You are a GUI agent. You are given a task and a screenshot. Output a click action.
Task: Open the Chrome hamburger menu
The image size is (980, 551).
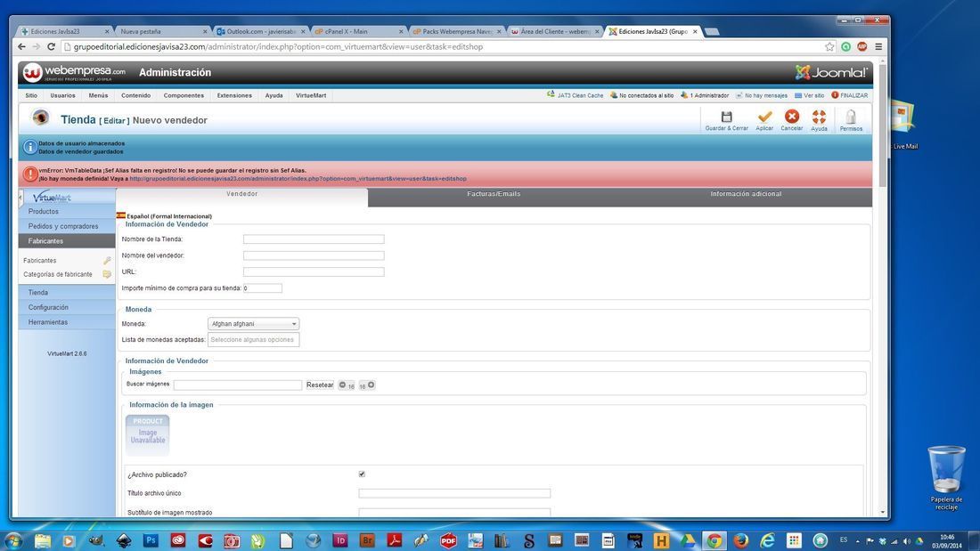tap(878, 47)
